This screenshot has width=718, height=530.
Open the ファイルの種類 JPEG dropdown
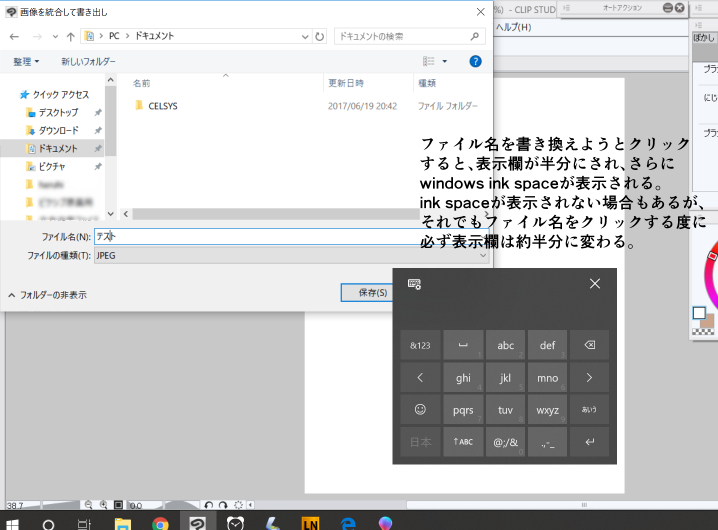tap(290, 256)
